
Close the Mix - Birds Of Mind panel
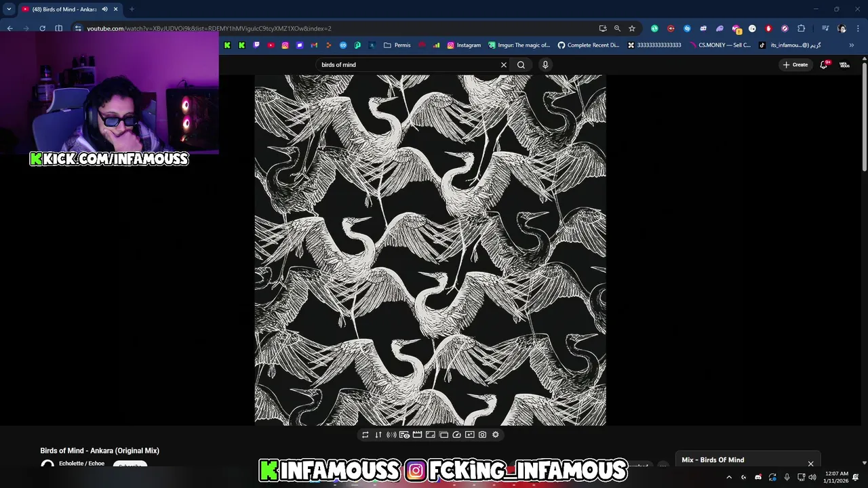pos(810,464)
